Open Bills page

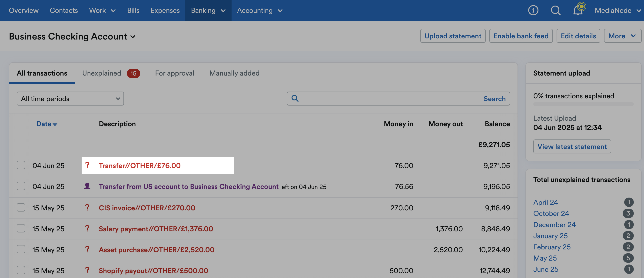[x=133, y=10]
